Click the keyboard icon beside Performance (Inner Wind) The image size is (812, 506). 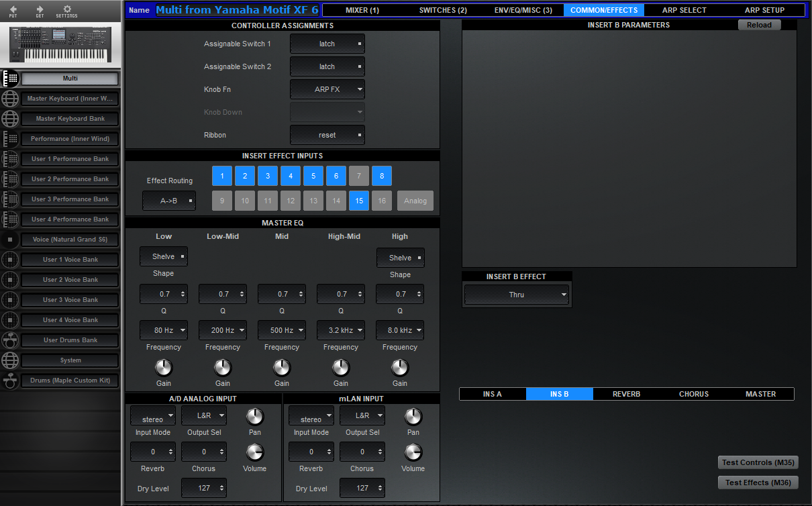tap(10, 139)
